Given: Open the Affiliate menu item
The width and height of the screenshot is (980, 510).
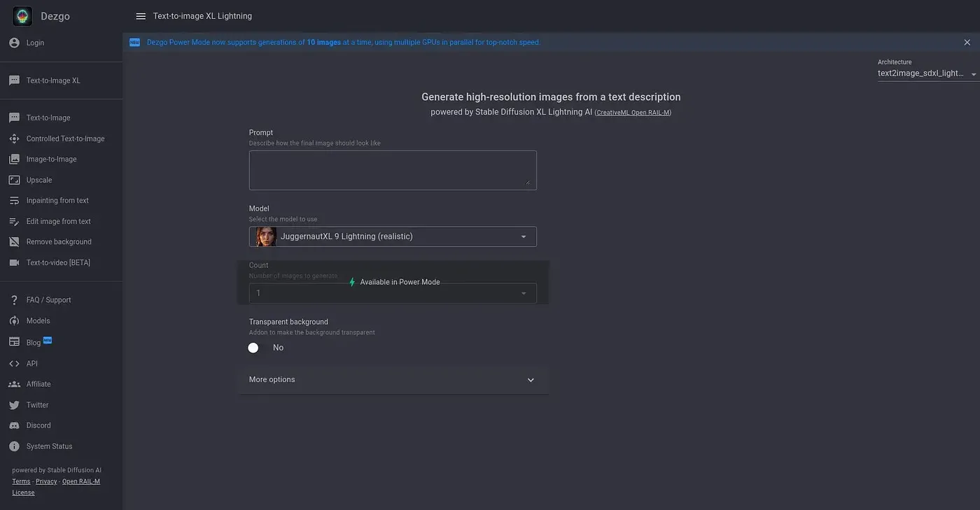Looking at the screenshot, I should 38,384.
